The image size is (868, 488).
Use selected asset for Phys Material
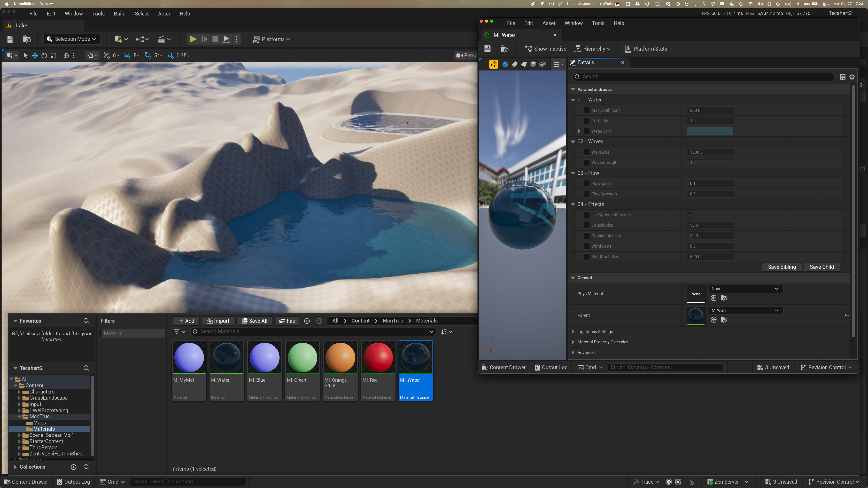pos(714,298)
